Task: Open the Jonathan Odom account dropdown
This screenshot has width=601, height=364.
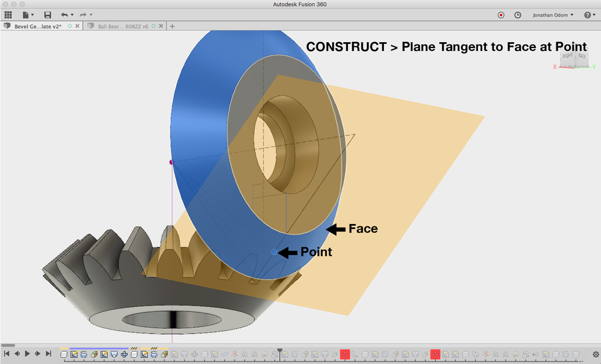Action: click(553, 15)
